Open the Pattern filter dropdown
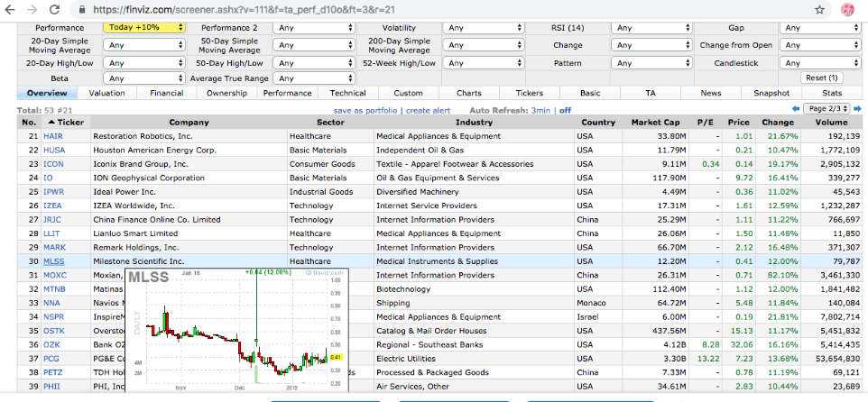 (x=651, y=63)
